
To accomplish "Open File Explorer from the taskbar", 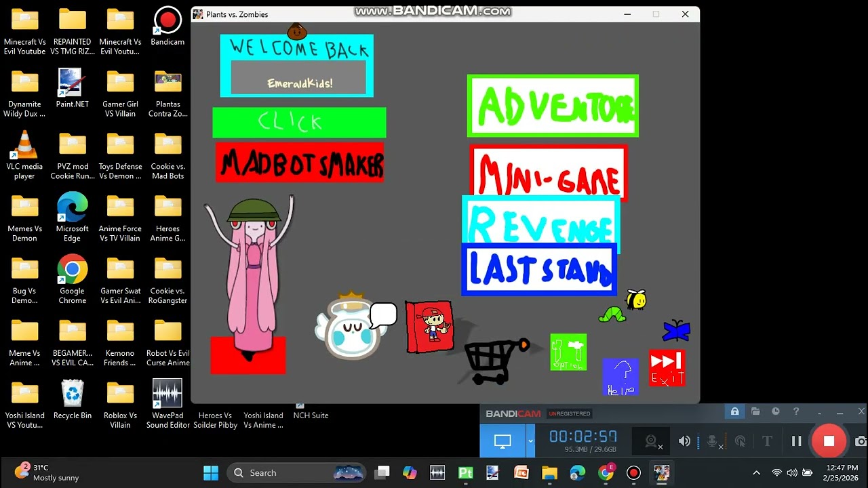I will coord(549,472).
